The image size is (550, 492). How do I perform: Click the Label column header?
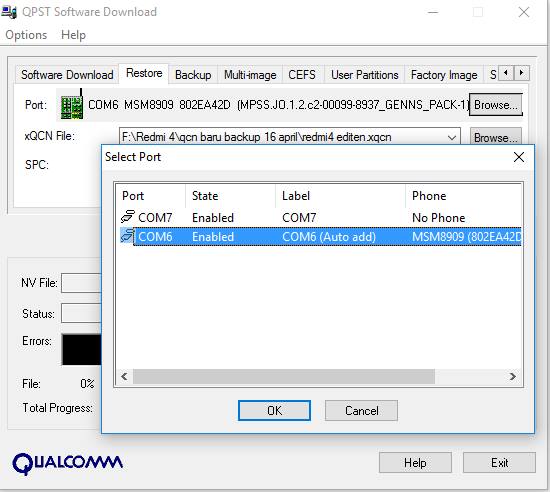click(x=341, y=196)
